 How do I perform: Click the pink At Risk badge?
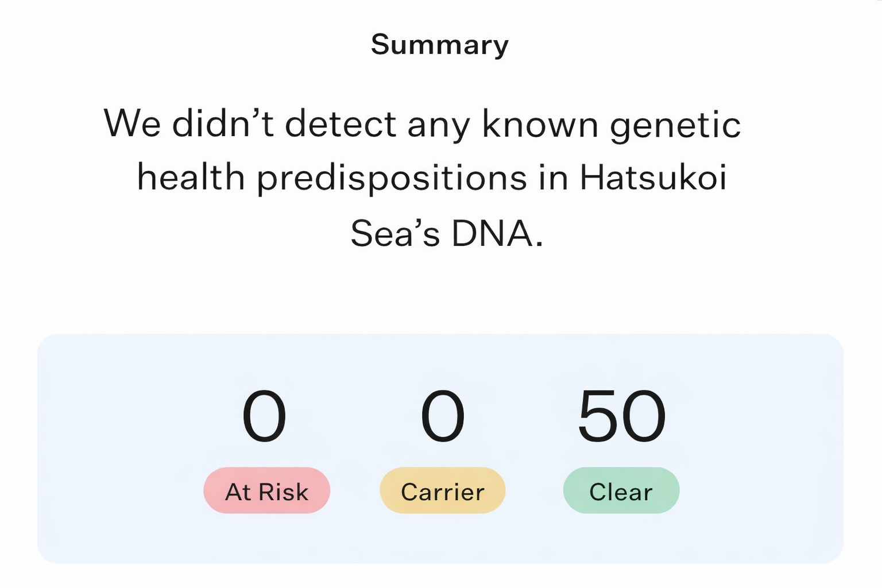pos(266,491)
